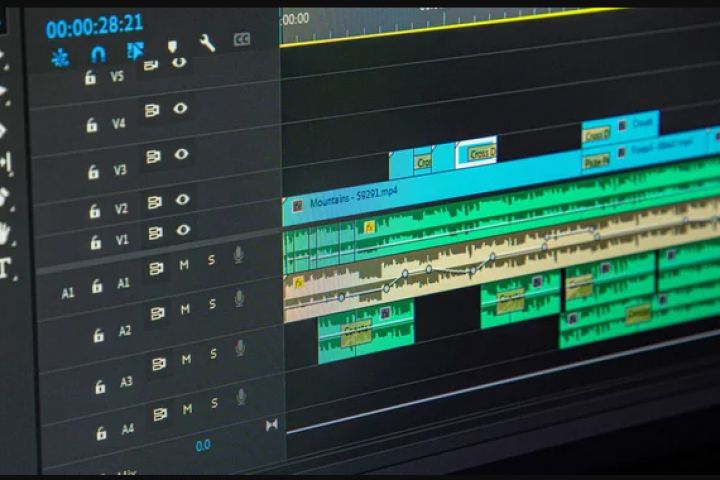The height and width of the screenshot is (480, 720).
Task: Toggle the lock on track V3
Action: coord(93,172)
